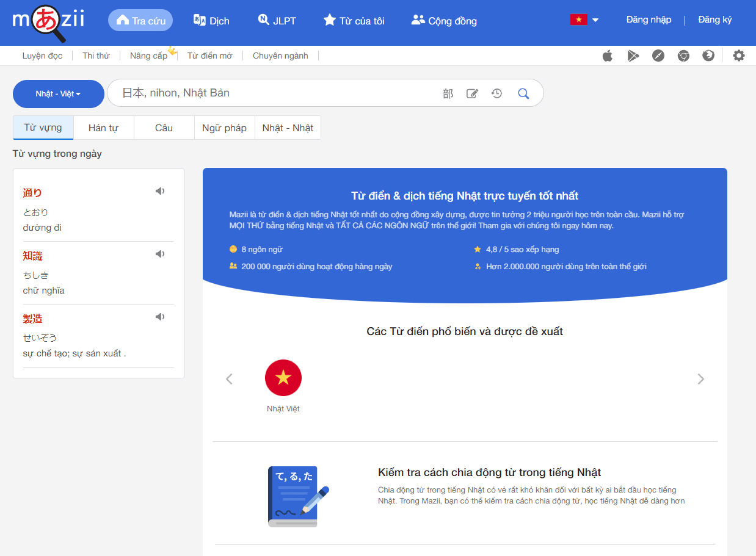Click the word 知識
The height and width of the screenshot is (556, 756).
[x=32, y=256]
